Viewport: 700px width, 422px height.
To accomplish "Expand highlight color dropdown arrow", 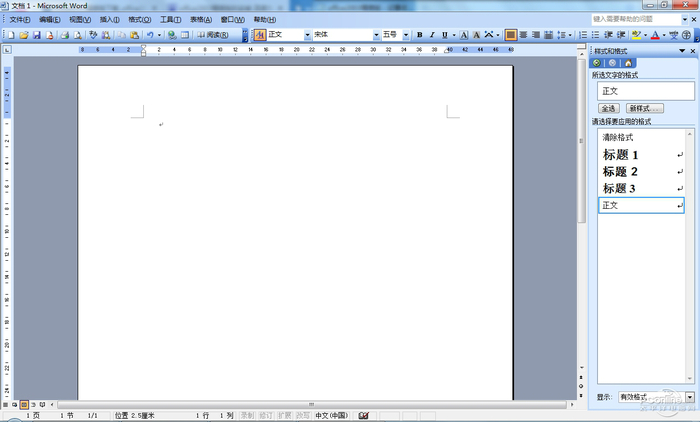I will tap(646, 35).
